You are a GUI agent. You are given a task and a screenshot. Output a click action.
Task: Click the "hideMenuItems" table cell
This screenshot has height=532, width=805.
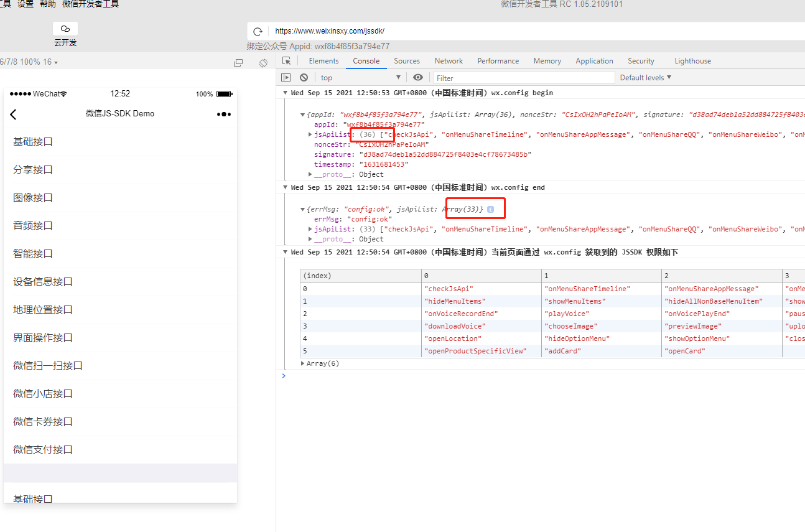[x=482, y=301]
